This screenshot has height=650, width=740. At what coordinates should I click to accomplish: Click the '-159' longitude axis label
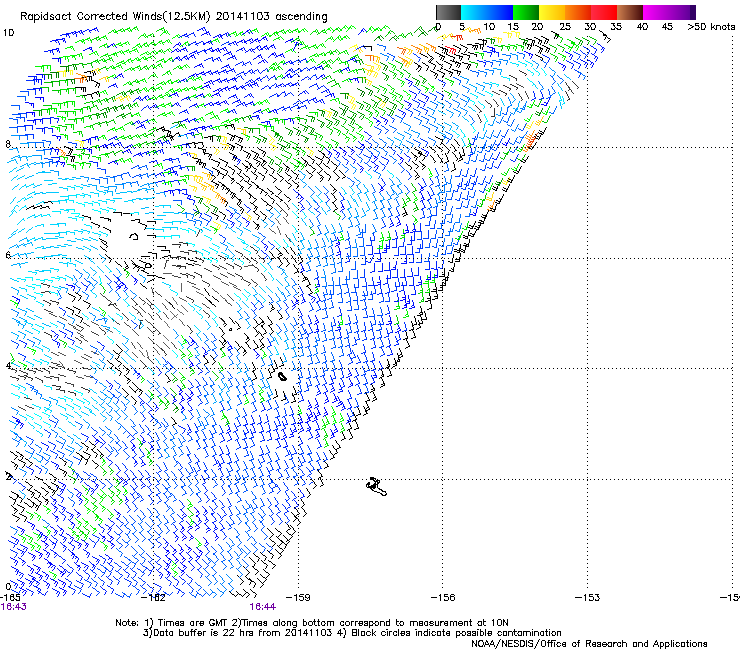pyautogui.click(x=298, y=598)
